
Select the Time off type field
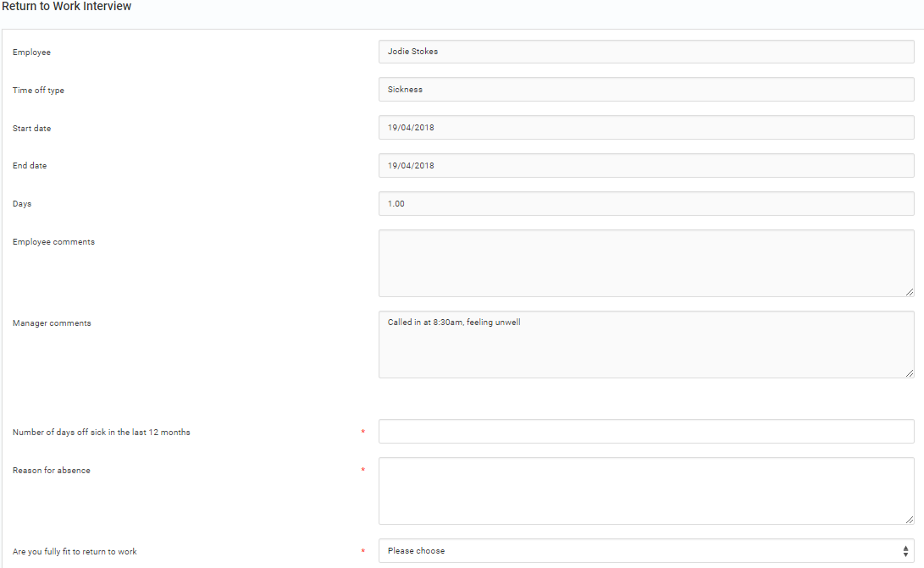[645, 90]
